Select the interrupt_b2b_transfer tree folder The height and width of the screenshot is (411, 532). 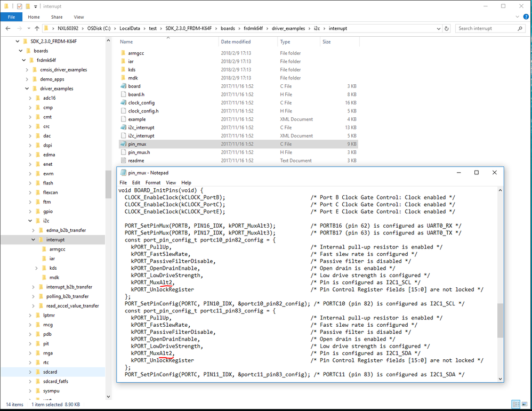(x=69, y=287)
